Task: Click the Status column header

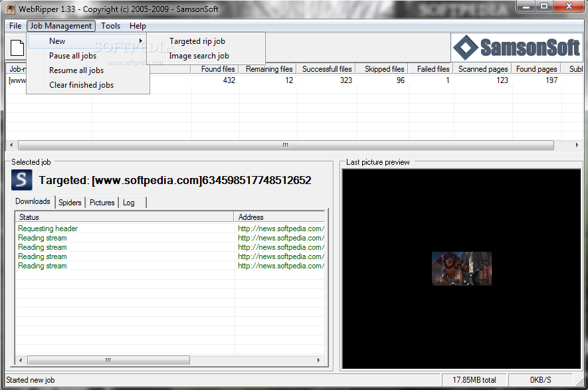Action: pyautogui.click(x=124, y=217)
